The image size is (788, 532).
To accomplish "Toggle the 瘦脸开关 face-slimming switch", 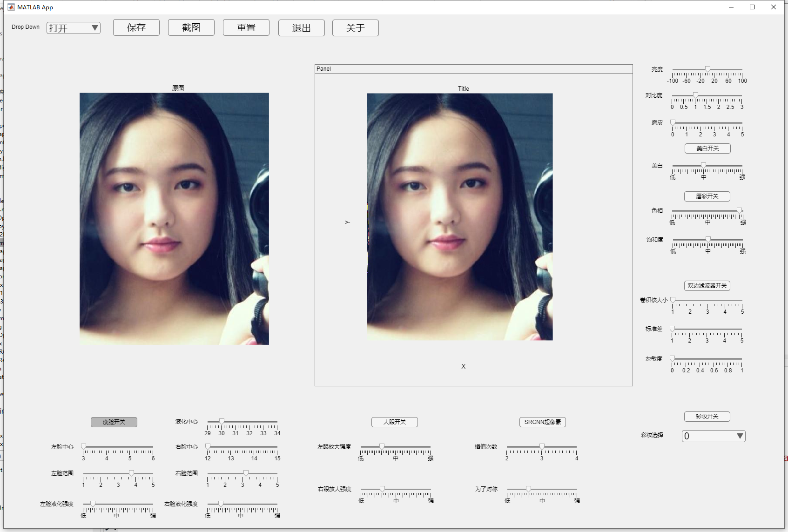I will [x=114, y=422].
